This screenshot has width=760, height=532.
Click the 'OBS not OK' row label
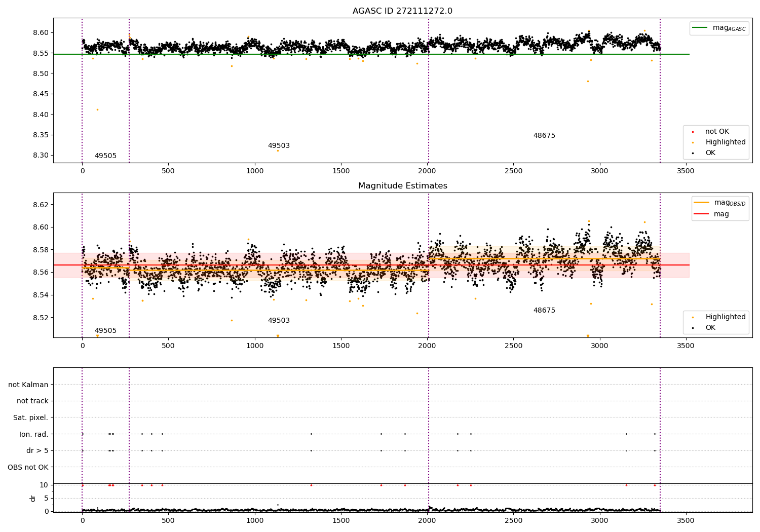click(x=28, y=467)
